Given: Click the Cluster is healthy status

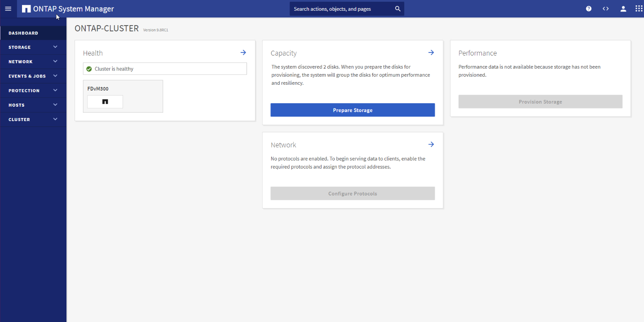Looking at the screenshot, I should pyautogui.click(x=165, y=69).
